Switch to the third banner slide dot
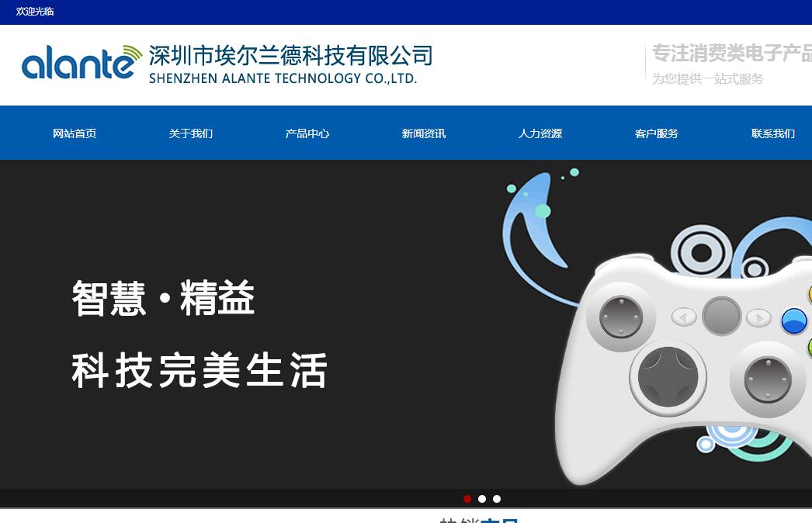This screenshot has width=812, height=523. [497, 499]
